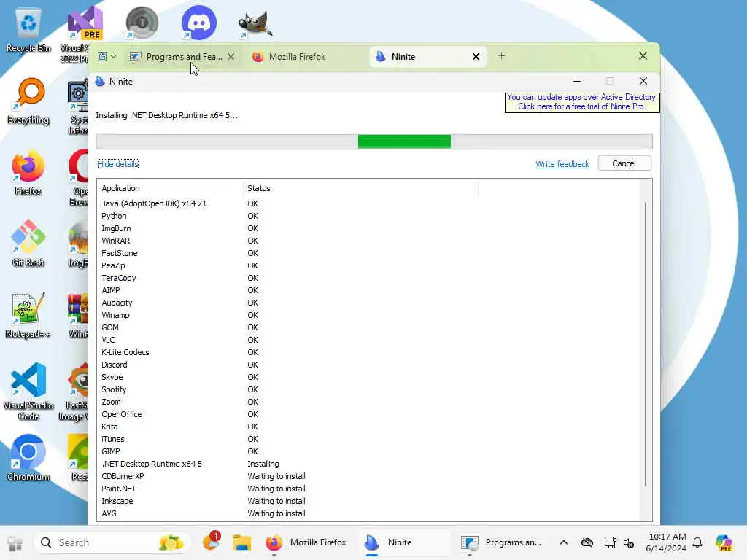Select the TeraCopy row
Image resolution: width=747 pixels, height=560 pixels.
[x=368, y=278]
